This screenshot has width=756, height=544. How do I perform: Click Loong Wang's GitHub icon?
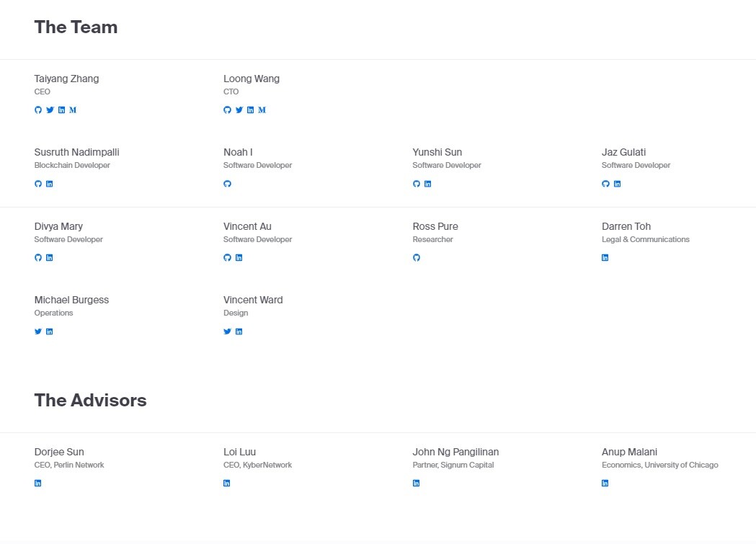[x=227, y=110]
